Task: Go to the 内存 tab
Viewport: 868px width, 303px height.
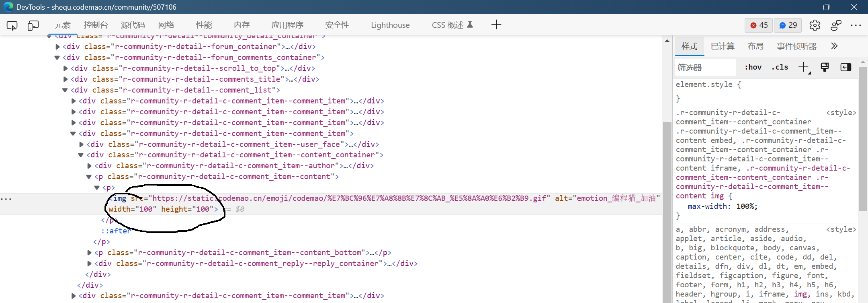Action: (x=242, y=25)
